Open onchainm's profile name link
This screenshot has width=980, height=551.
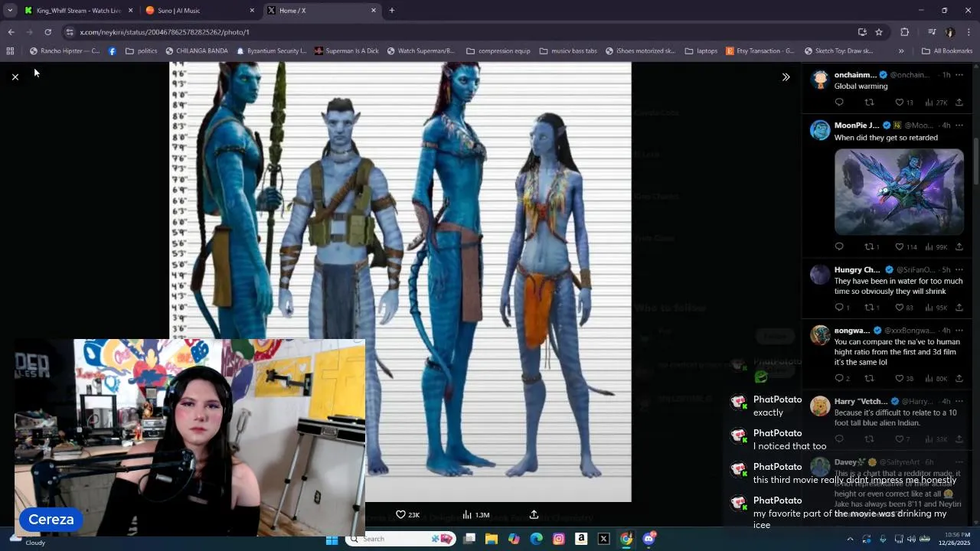pos(855,75)
